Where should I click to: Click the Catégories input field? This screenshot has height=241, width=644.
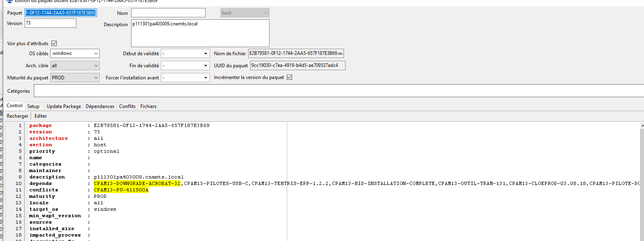(x=338, y=91)
